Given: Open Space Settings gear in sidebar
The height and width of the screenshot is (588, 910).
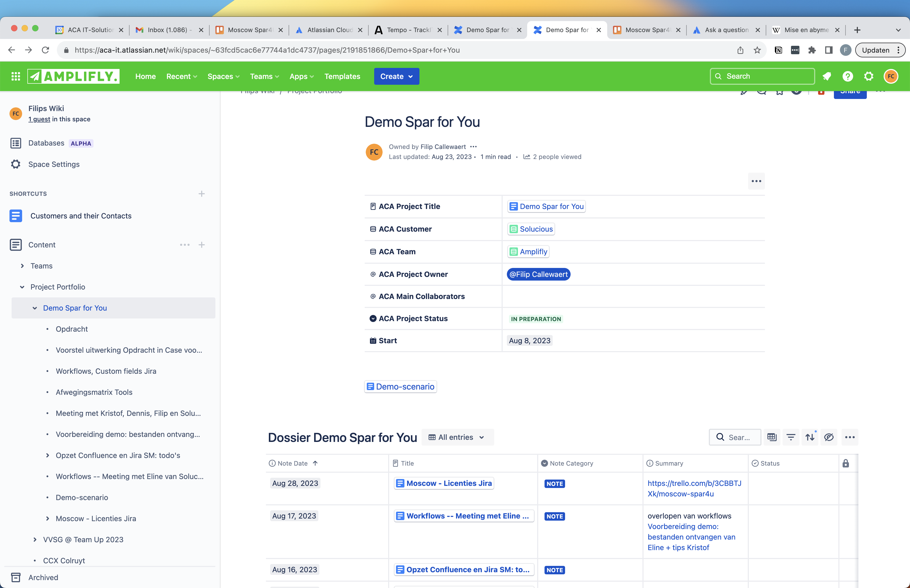Looking at the screenshot, I should [16, 164].
